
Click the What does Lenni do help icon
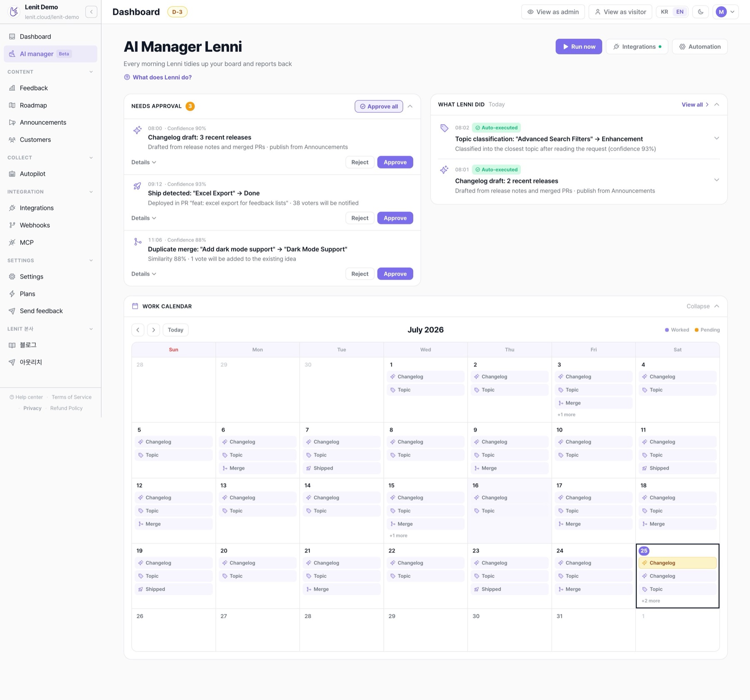[x=127, y=77]
